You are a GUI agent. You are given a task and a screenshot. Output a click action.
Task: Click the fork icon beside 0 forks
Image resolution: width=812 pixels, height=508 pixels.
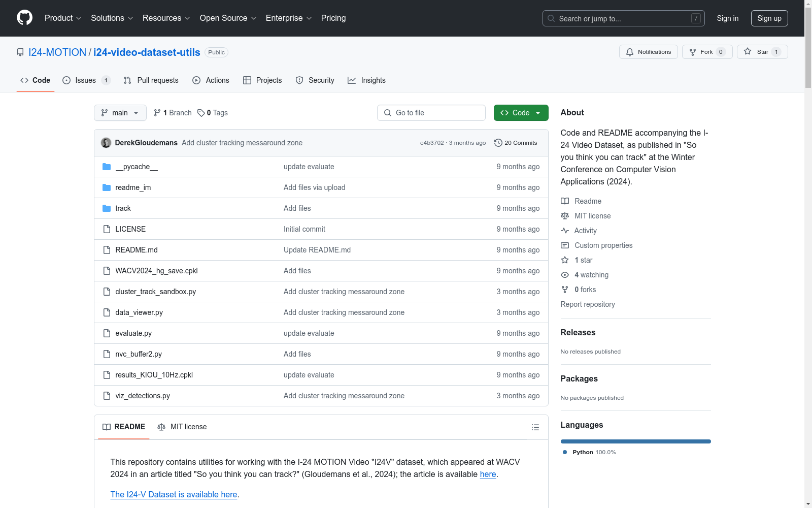[565, 290]
